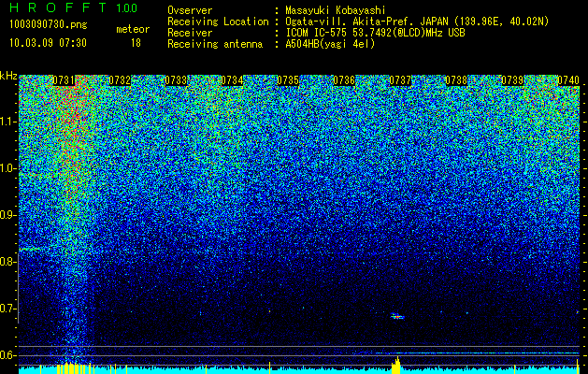Click the 0735 time marker
The width and height of the screenshot is (588, 374).
click(x=288, y=80)
